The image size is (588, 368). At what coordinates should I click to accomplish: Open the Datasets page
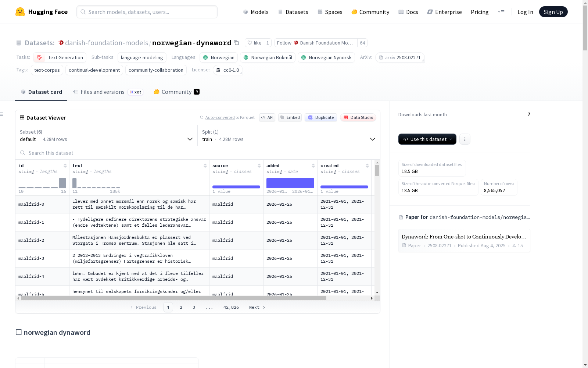[x=293, y=12]
